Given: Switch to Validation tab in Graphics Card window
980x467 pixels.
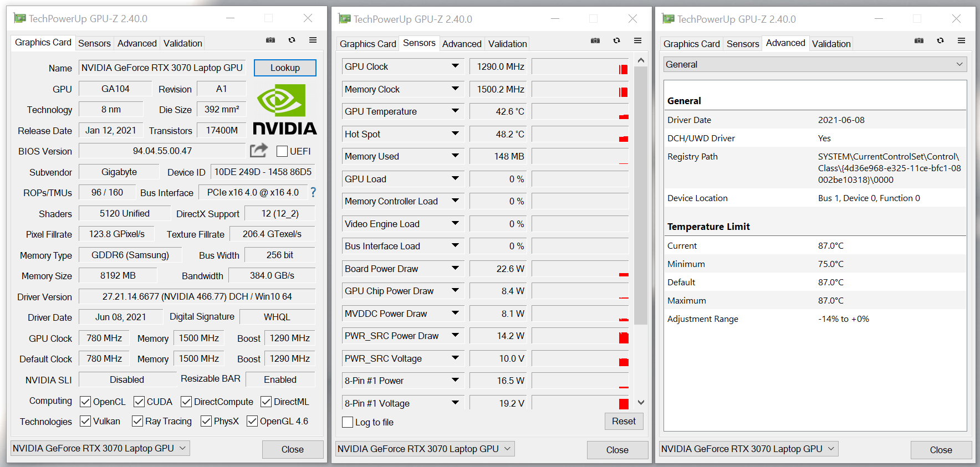Looking at the screenshot, I should point(183,43).
